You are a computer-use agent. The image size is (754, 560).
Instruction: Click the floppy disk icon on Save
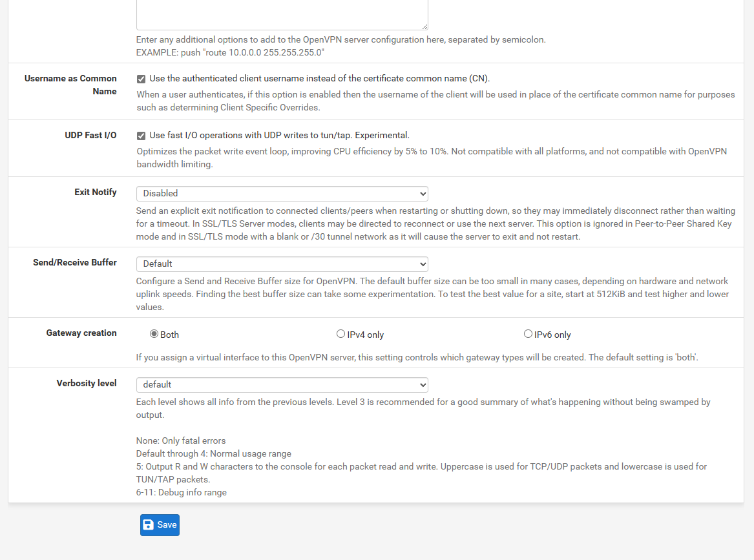(149, 525)
